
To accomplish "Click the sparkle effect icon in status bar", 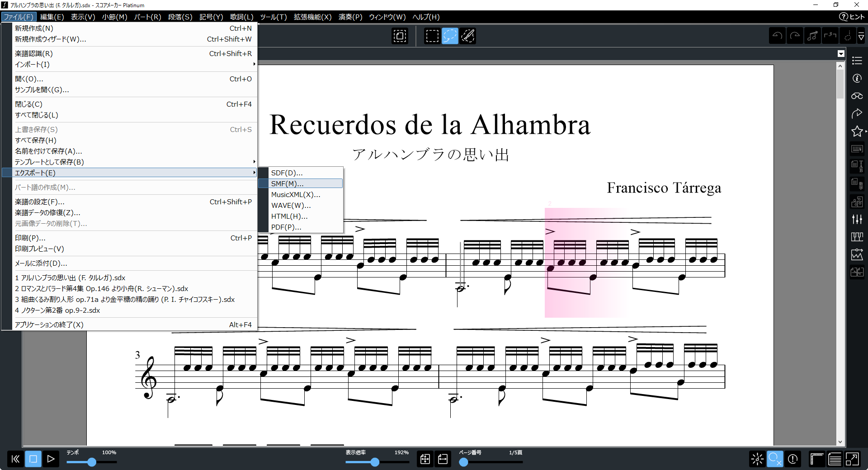I will [x=757, y=459].
